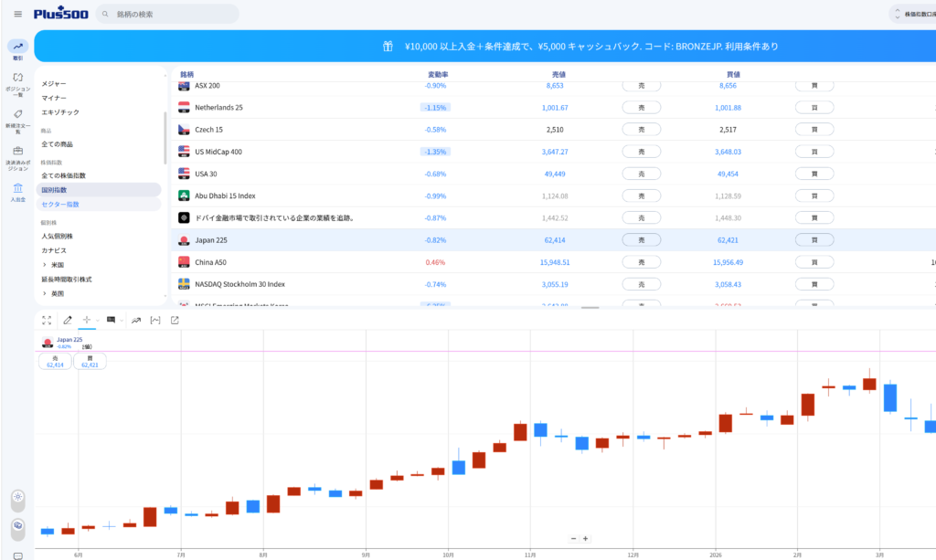Viewport: 936px width, 560px height.
Task: Click 買 button for Czech 15
Action: [x=814, y=130]
